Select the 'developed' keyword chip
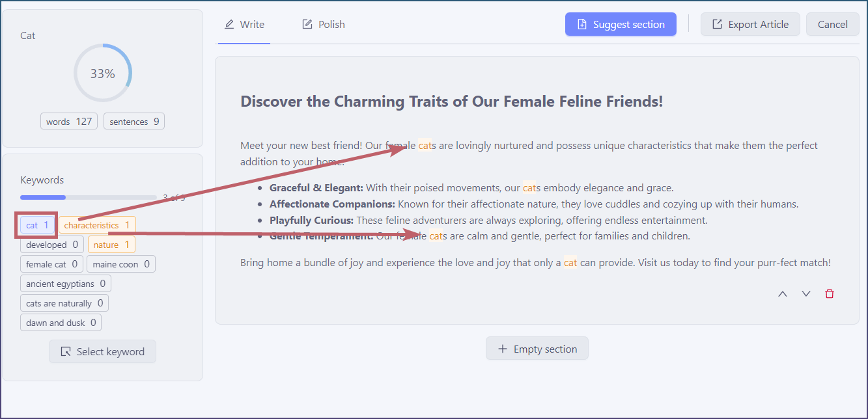868x419 pixels. 52,245
